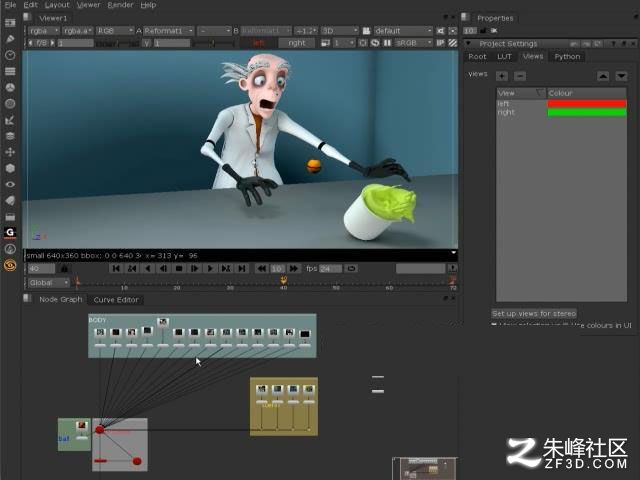Open the Help menu

click(x=148, y=5)
